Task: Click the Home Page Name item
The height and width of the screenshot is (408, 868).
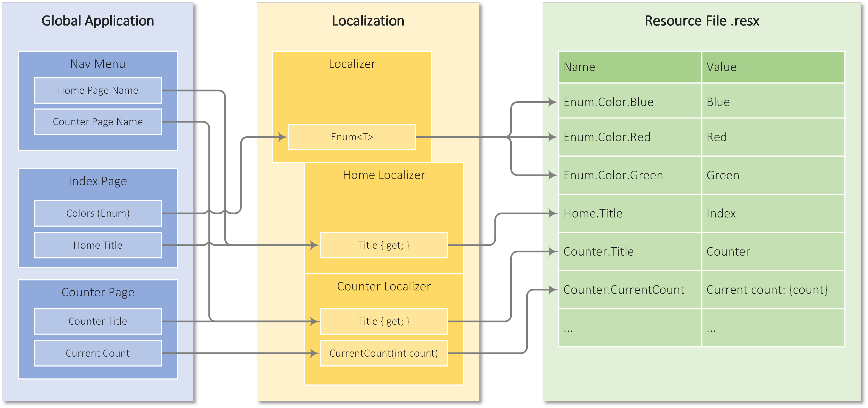Action: point(98,90)
